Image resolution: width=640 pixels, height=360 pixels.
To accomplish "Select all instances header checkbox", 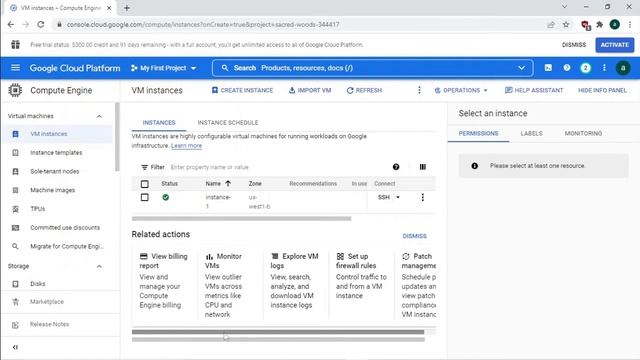I will (144, 184).
